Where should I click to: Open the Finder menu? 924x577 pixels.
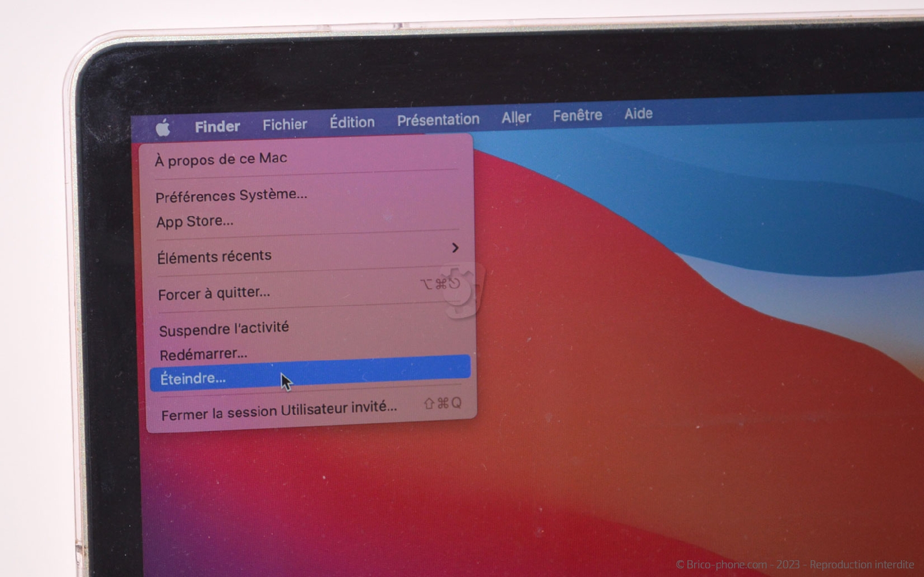(x=217, y=126)
